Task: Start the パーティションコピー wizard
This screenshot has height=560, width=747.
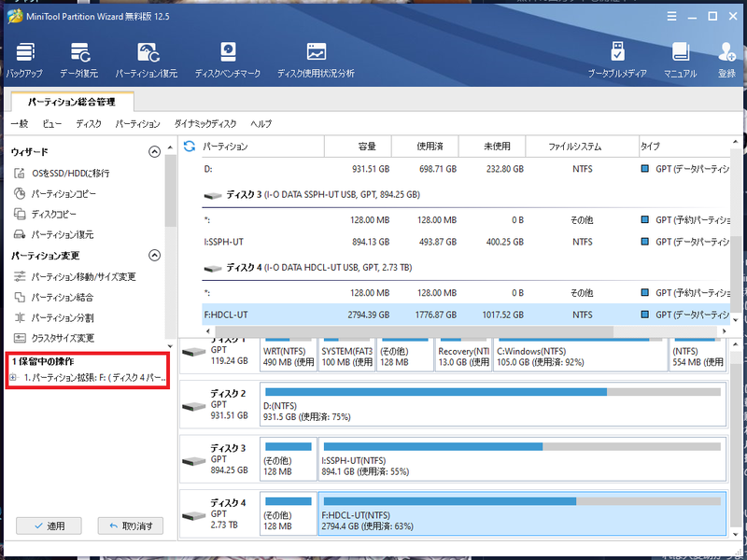Action: (63, 194)
